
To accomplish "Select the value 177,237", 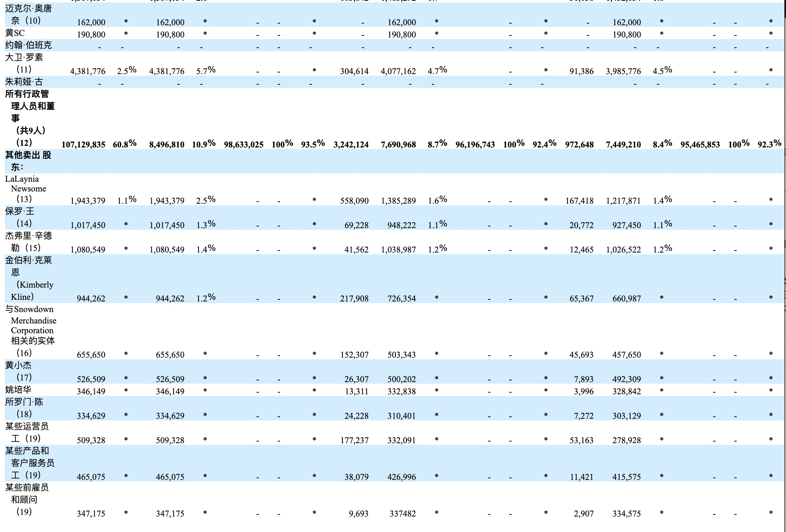I will coord(354,440).
